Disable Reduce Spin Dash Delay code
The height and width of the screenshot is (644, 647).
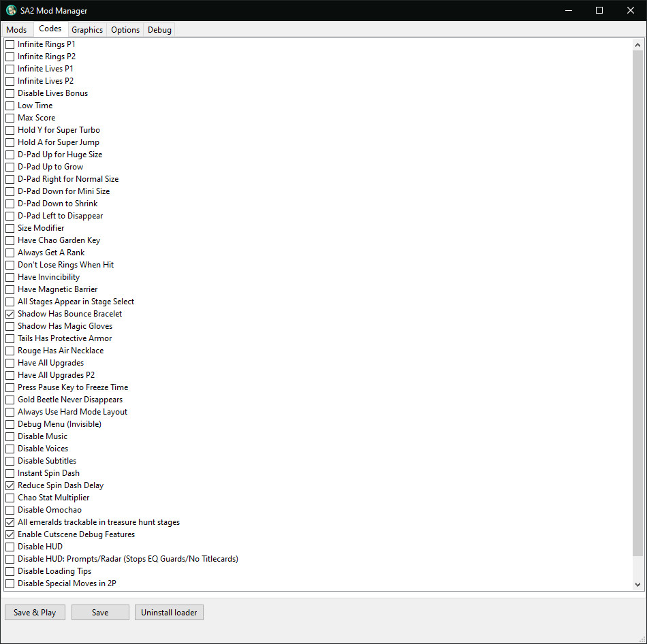(10, 485)
